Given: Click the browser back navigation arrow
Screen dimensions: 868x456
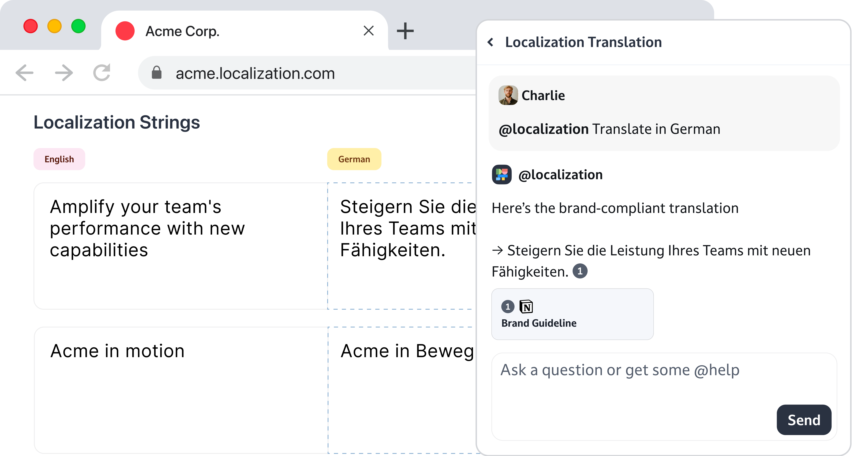Looking at the screenshot, I should [24, 73].
